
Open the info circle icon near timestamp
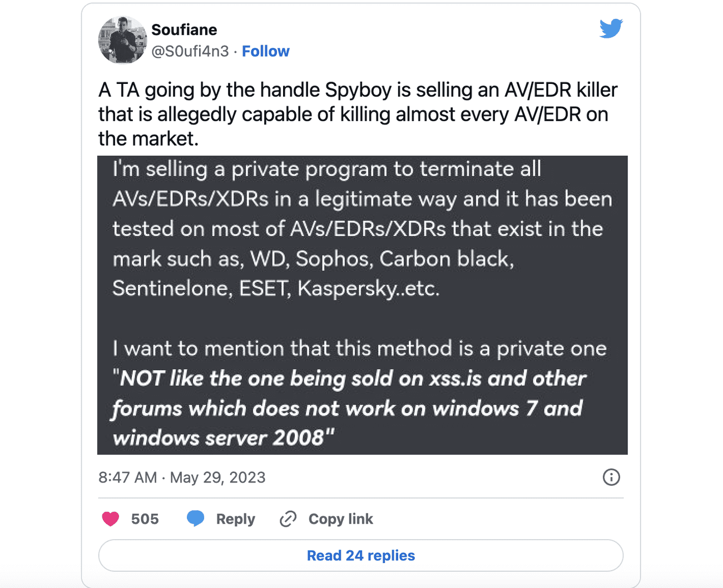click(x=611, y=477)
